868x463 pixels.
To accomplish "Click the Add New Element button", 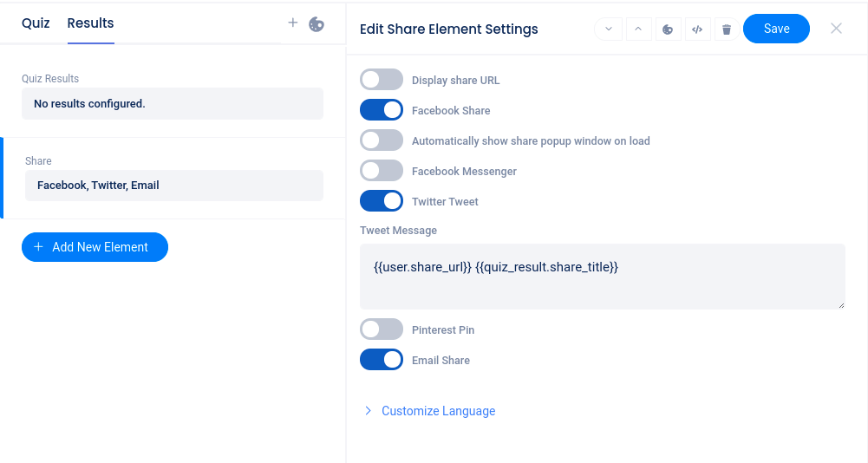I will (95, 247).
